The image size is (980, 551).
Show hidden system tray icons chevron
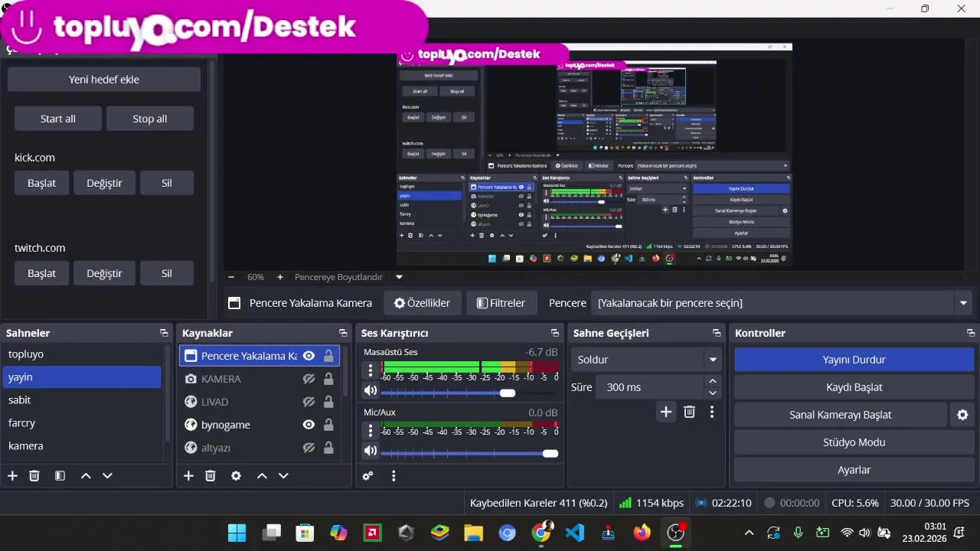(749, 533)
